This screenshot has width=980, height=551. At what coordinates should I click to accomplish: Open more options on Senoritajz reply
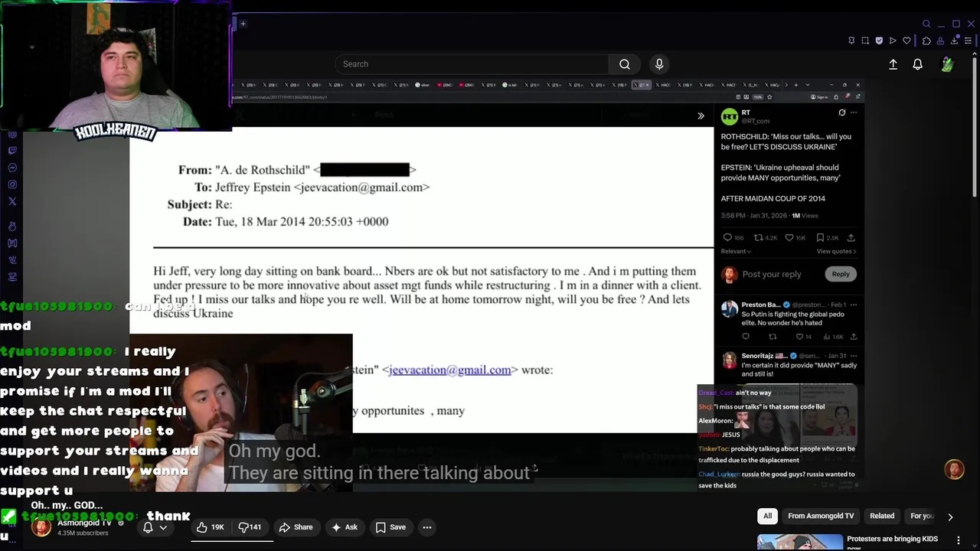(x=854, y=356)
